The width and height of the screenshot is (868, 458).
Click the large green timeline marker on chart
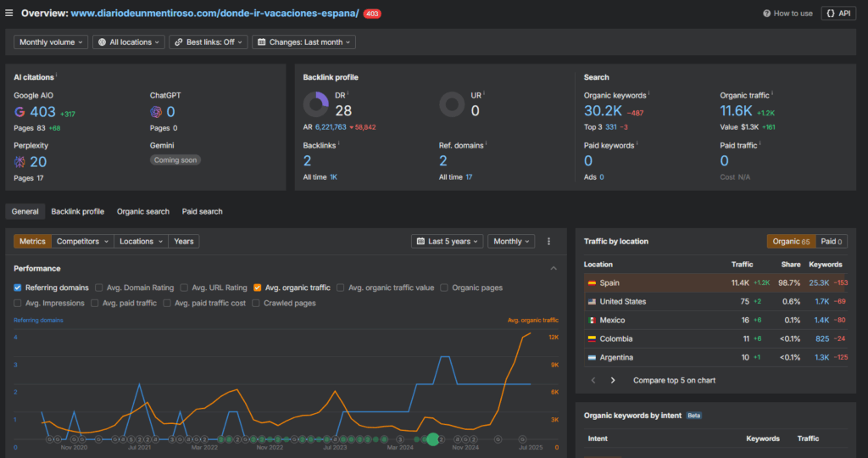tap(433, 439)
